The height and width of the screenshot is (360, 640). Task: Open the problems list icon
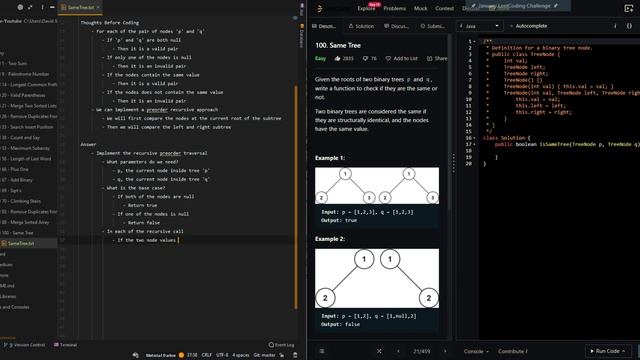point(322,351)
